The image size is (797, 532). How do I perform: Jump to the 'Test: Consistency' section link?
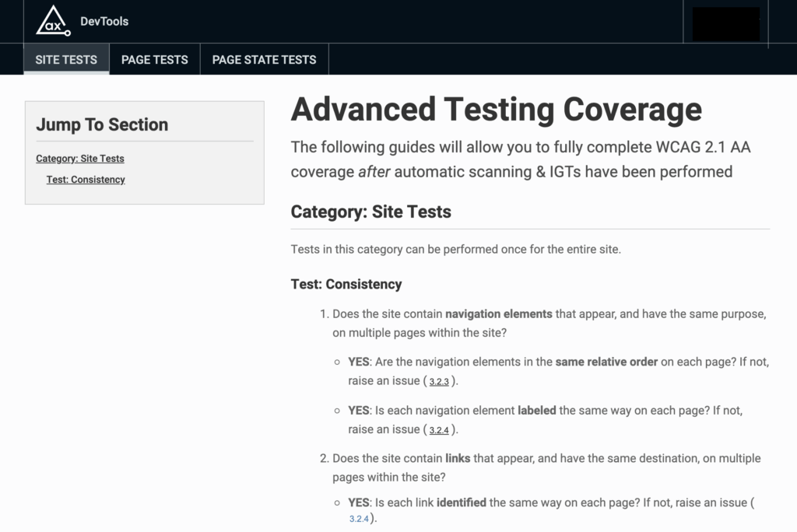(x=86, y=179)
